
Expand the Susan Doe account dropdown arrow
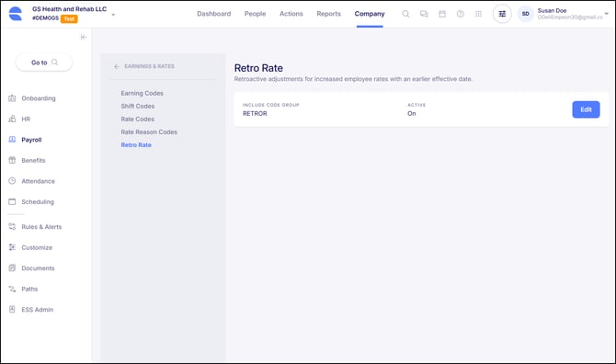(x=606, y=14)
